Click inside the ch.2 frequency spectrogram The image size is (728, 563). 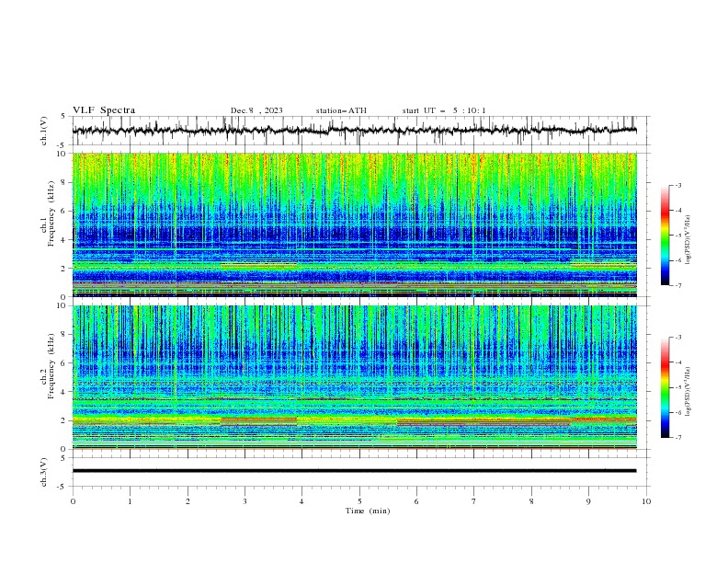[x=354, y=377]
